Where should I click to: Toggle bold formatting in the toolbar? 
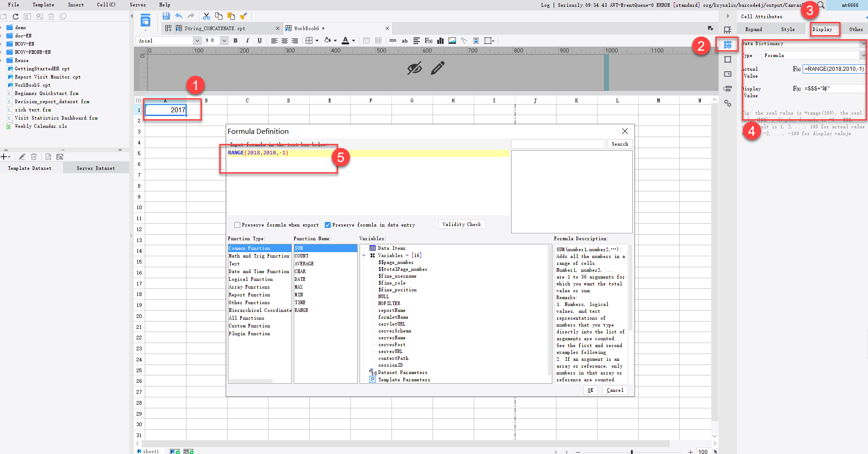tap(235, 41)
